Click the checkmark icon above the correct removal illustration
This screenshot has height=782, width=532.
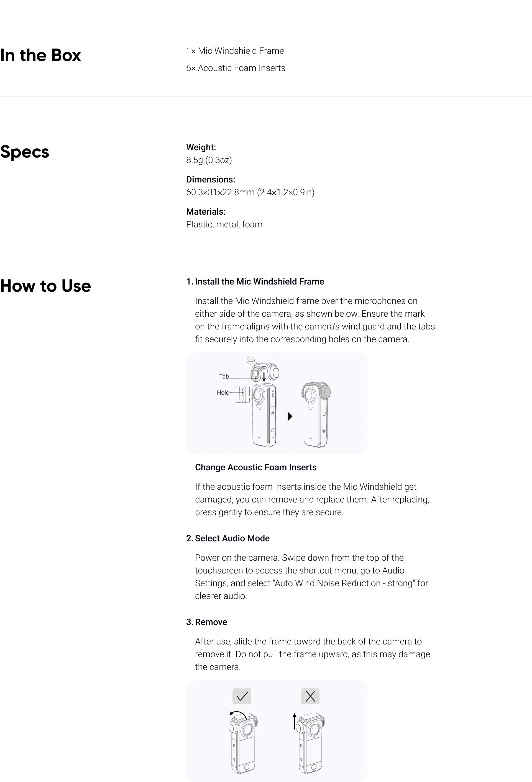242,696
